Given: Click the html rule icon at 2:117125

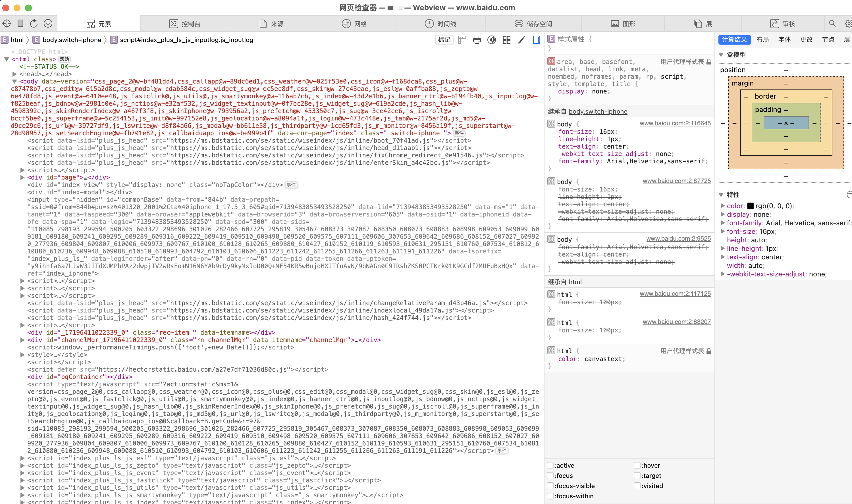Looking at the screenshot, I should [551, 294].
